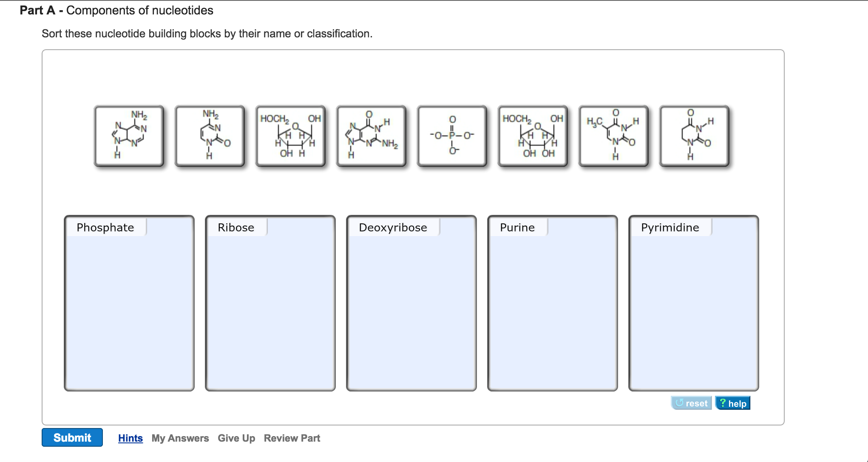Open the Hints link
Viewport: 868px width, 462px height.
(130, 438)
